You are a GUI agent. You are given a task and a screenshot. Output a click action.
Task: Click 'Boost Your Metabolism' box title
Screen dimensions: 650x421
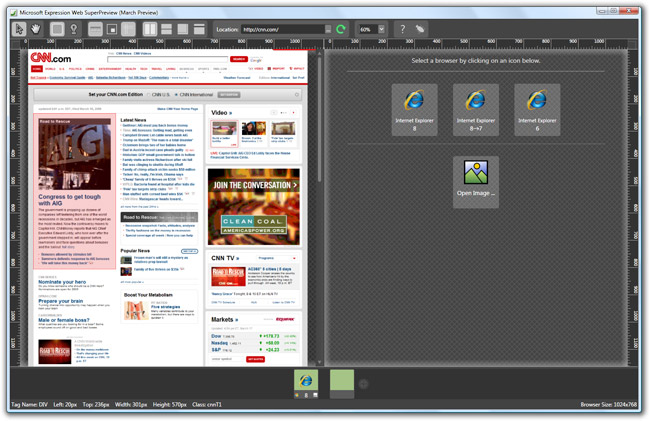[x=148, y=295]
